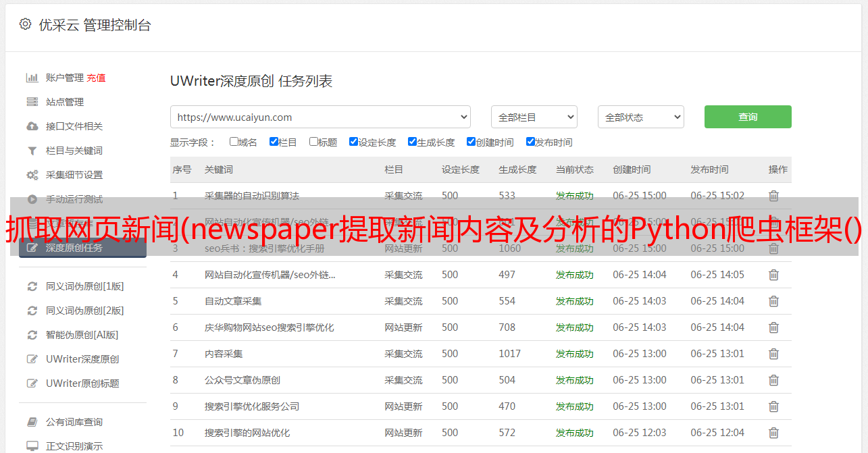
Task: Uncheck the 设定长度 checkbox
Action: [353, 142]
